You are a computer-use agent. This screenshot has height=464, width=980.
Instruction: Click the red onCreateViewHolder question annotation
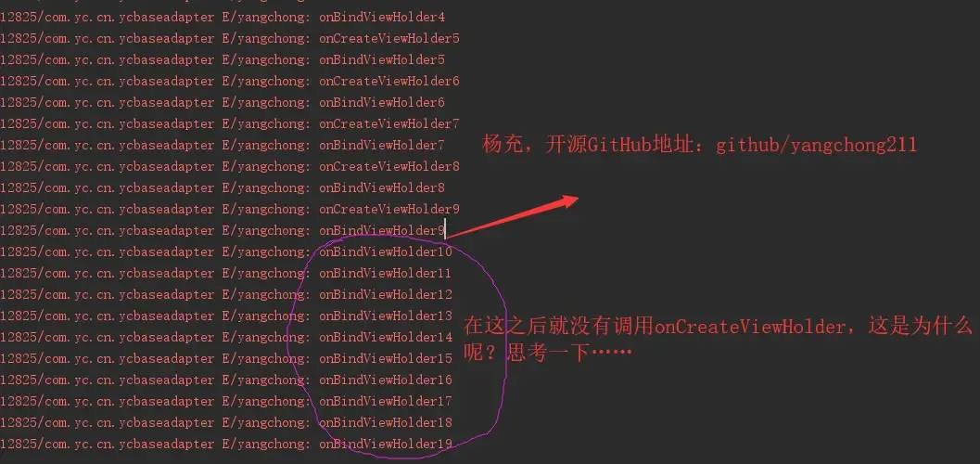click(718, 339)
